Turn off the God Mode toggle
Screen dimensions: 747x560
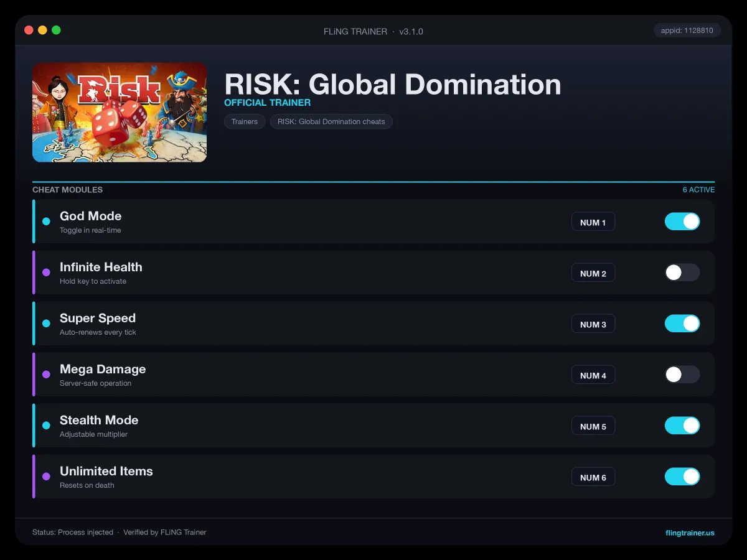coord(682,222)
